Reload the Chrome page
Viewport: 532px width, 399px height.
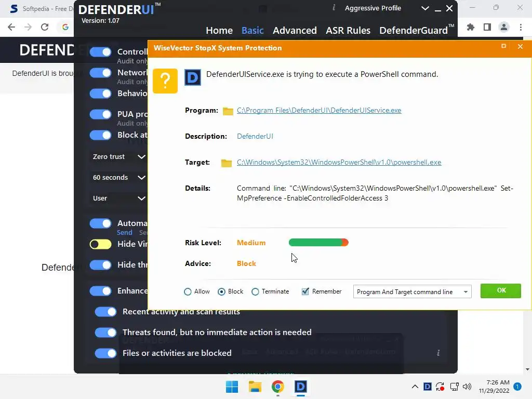(x=45, y=27)
